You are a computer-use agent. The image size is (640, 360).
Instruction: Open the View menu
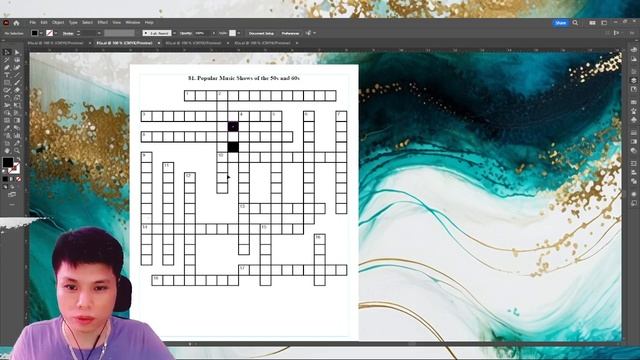pos(117,23)
